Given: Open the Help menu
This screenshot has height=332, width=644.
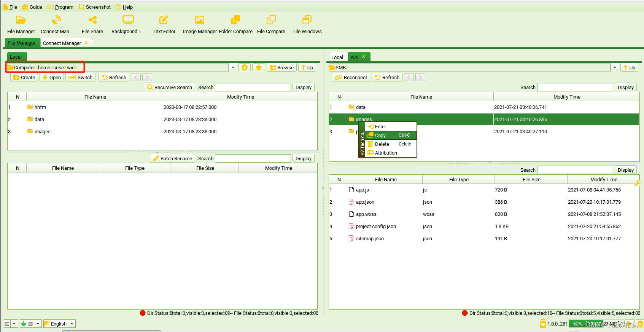Looking at the screenshot, I should [124, 7].
